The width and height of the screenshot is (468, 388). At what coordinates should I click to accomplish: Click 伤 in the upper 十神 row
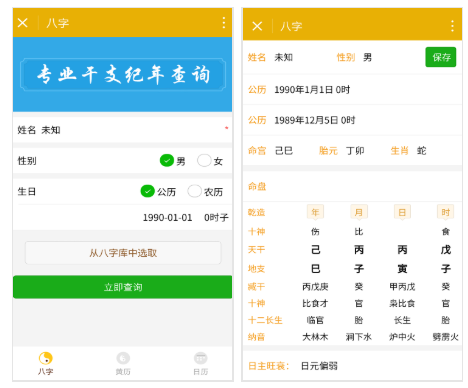pyautogui.click(x=315, y=231)
